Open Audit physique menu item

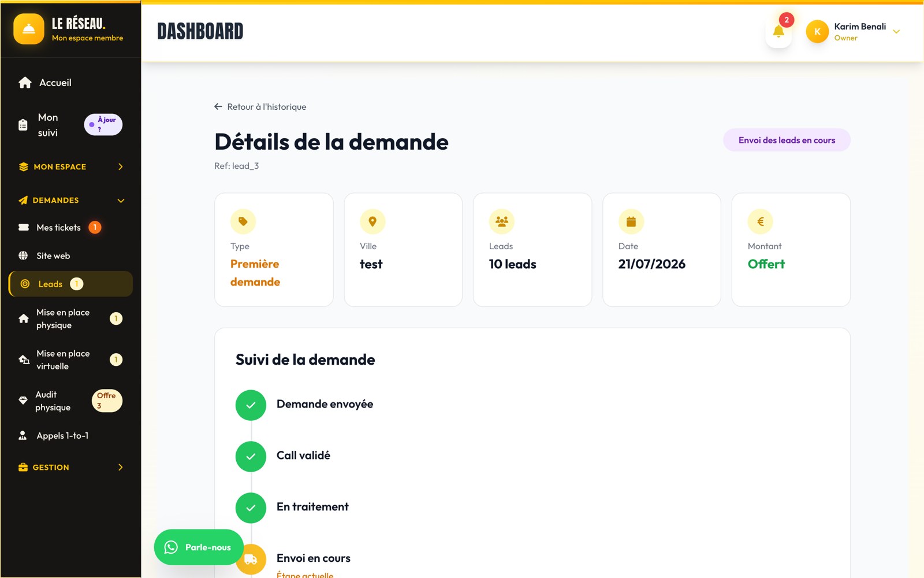(x=70, y=401)
